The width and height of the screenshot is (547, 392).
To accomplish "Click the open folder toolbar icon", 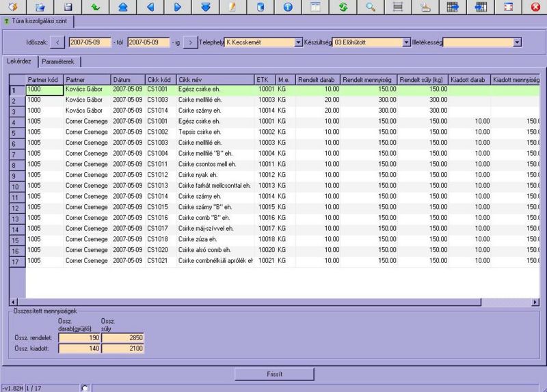I will (40, 7).
